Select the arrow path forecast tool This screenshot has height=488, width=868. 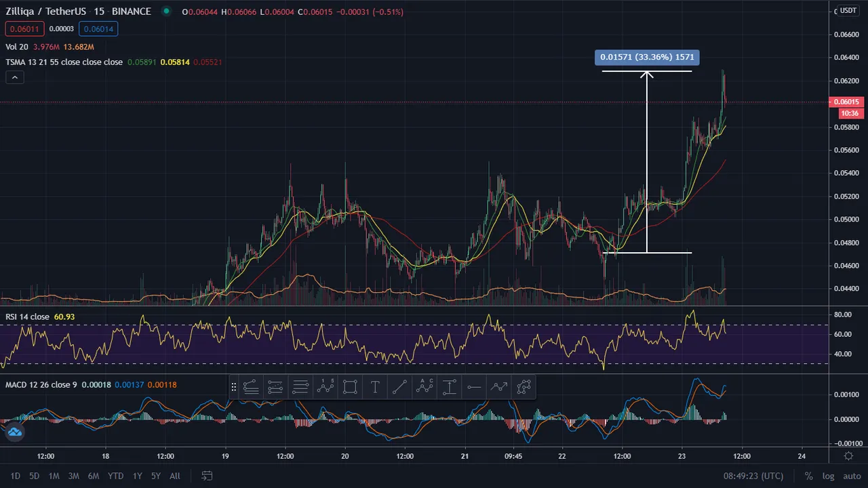click(499, 387)
